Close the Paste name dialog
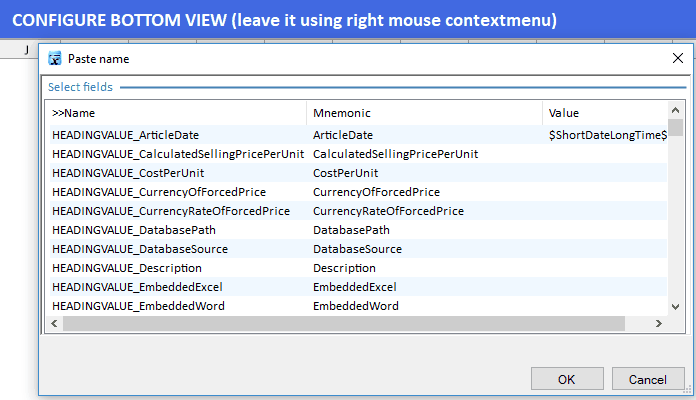The width and height of the screenshot is (696, 400). point(677,59)
